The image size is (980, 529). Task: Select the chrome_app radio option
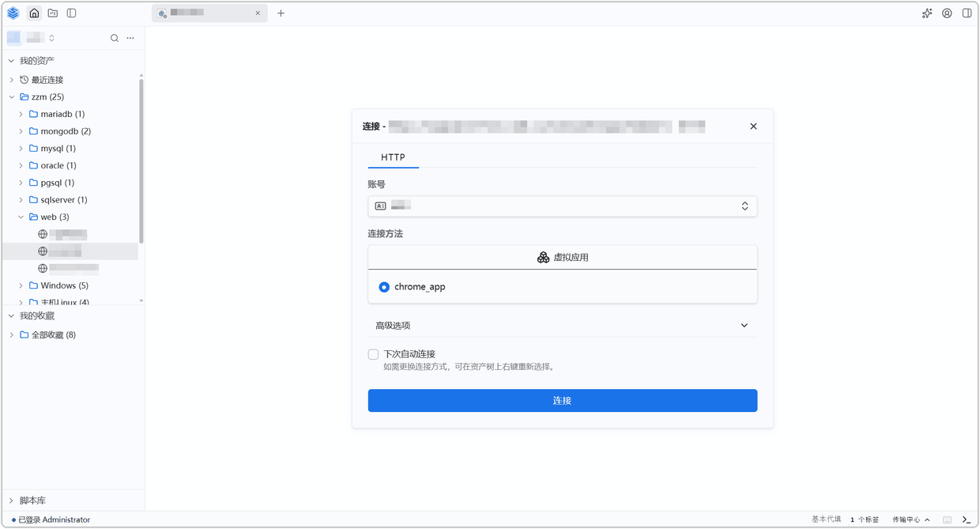point(384,287)
